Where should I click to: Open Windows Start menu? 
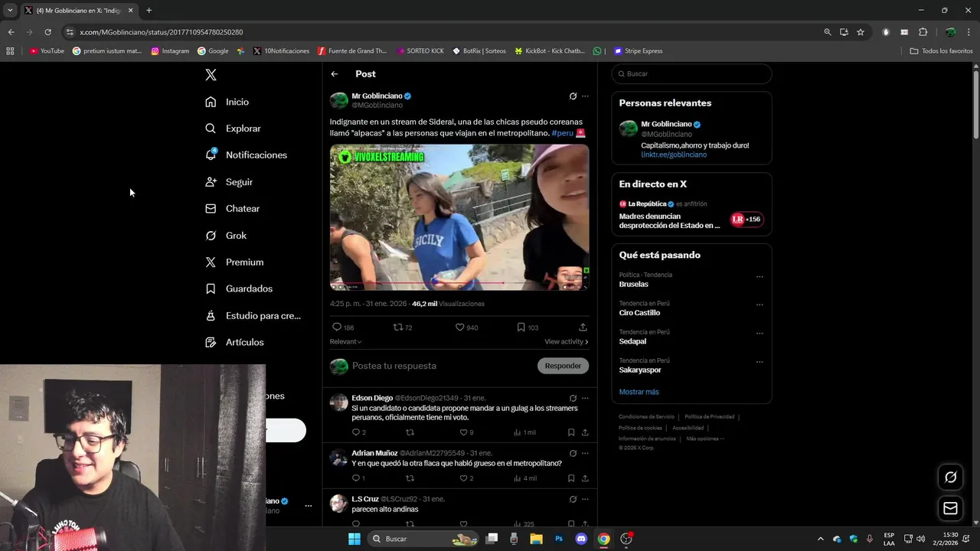pyautogui.click(x=354, y=539)
